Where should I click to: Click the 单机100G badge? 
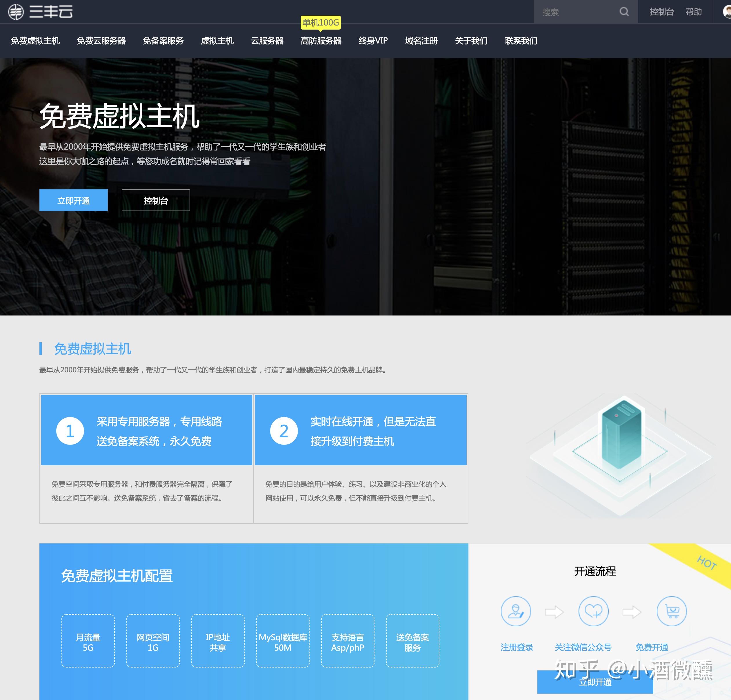(x=321, y=23)
